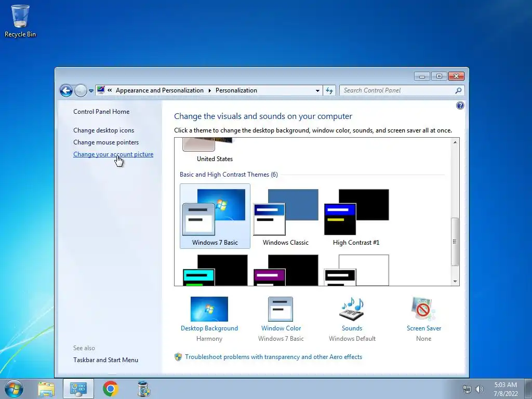Image resolution: width=532 pixels, height=399 pixels.
Task: Click the Basic and High Contrast Themes heading
Action: point(229,175)
